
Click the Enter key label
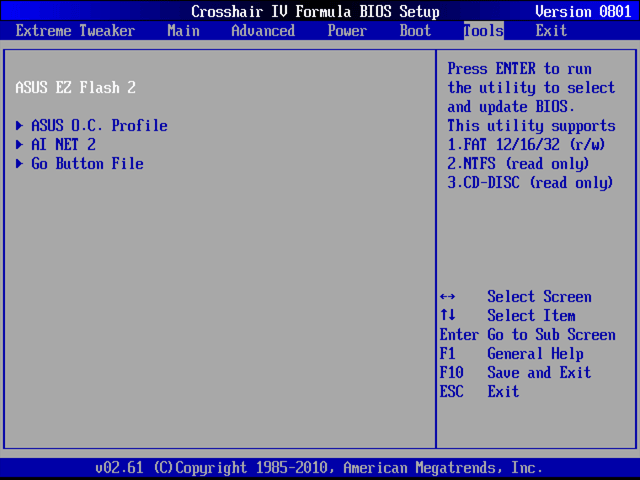[459, 335]
